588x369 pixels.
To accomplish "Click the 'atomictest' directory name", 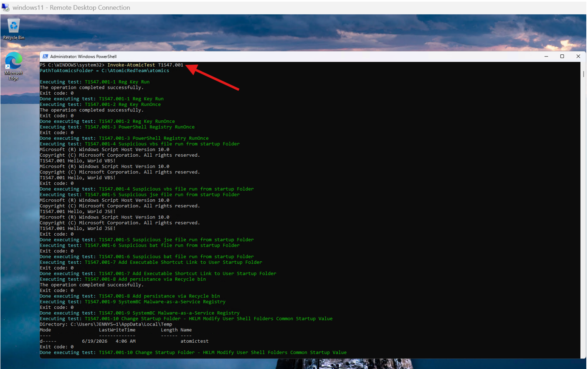I will 195,341.
